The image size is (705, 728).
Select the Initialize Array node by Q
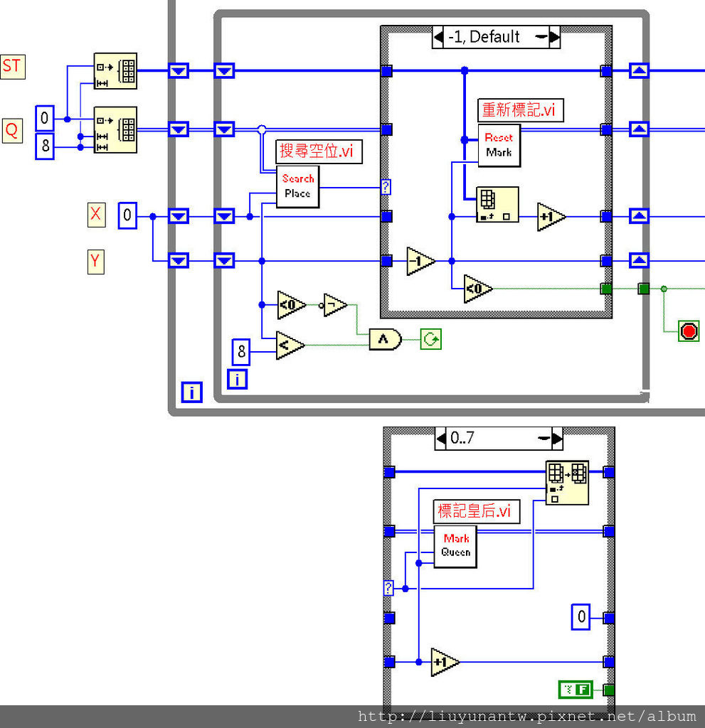(115, 129)
